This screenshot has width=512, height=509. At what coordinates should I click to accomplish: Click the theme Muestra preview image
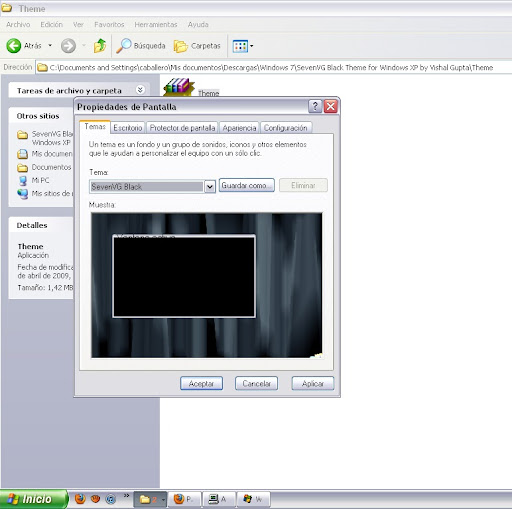tap(207, 285)
